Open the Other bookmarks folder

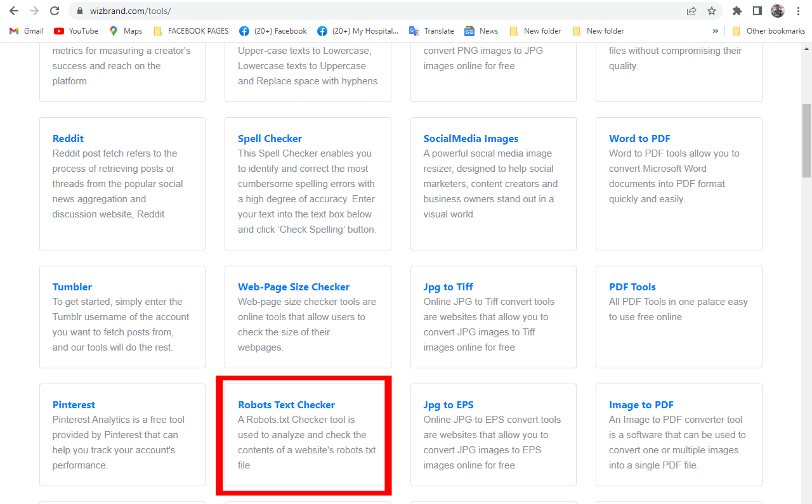(769, 30)
